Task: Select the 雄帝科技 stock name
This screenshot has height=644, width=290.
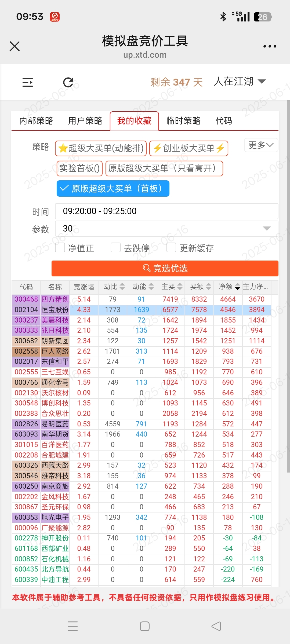Action: coord(55,476)
